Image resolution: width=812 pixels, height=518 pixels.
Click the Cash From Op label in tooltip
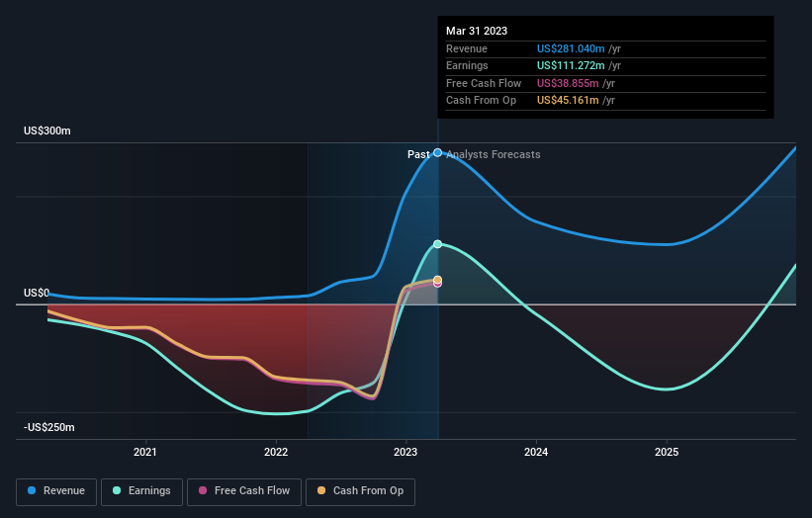(481, 101)
